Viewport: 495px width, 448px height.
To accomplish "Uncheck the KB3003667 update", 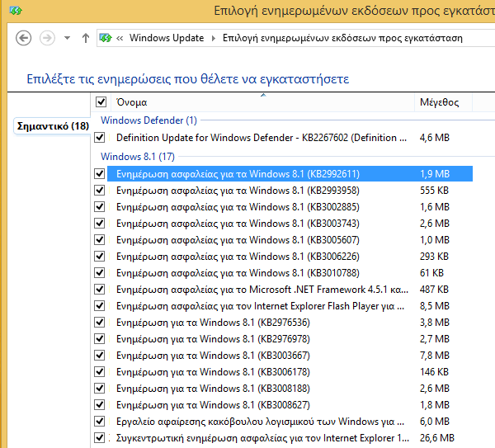I will [x=100, y=355].
